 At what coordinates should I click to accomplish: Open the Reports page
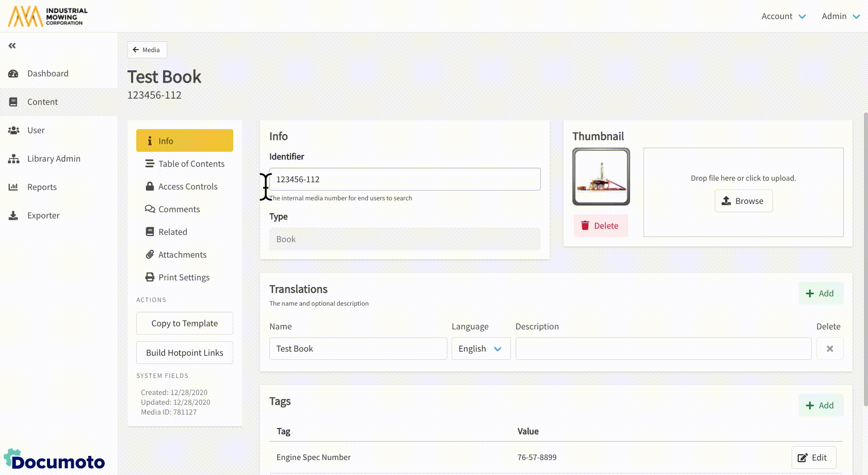click(42, 187)
